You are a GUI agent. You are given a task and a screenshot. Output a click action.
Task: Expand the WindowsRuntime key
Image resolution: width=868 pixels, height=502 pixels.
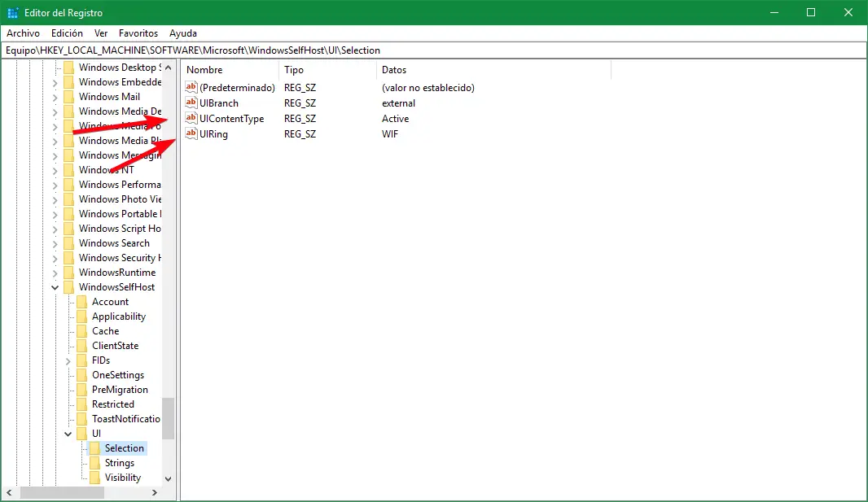55,273
